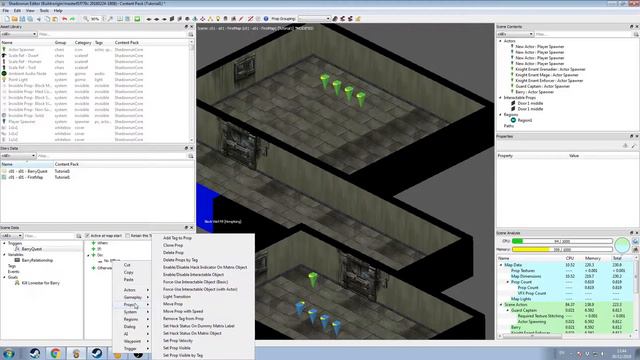
Task: Open the Help menu
Action: (x=58, y=11)
